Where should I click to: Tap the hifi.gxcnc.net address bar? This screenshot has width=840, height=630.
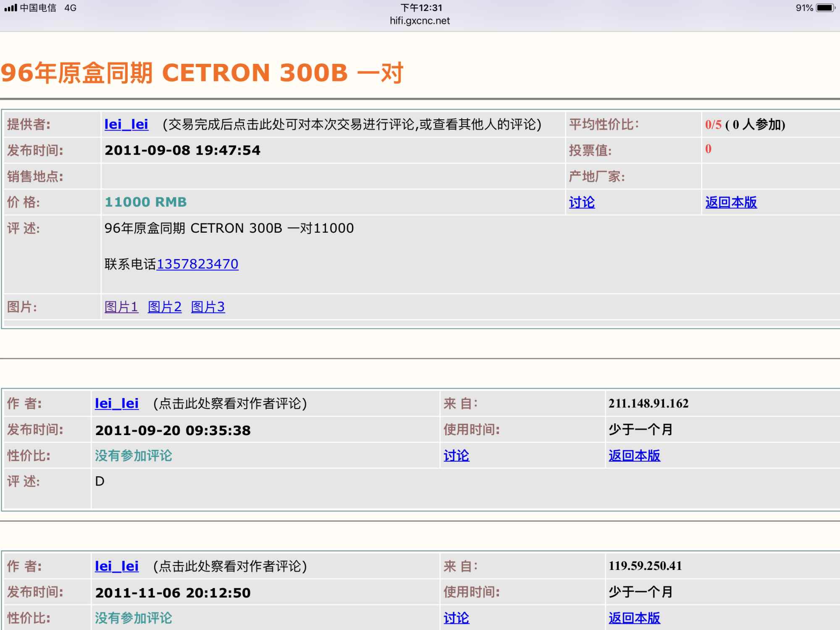(420, 21)
